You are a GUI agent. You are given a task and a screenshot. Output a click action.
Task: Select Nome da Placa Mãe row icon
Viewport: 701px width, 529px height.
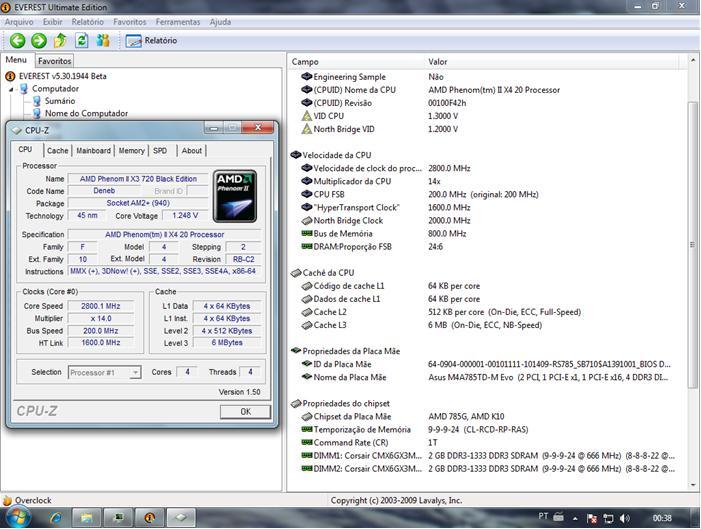point(306,377)
